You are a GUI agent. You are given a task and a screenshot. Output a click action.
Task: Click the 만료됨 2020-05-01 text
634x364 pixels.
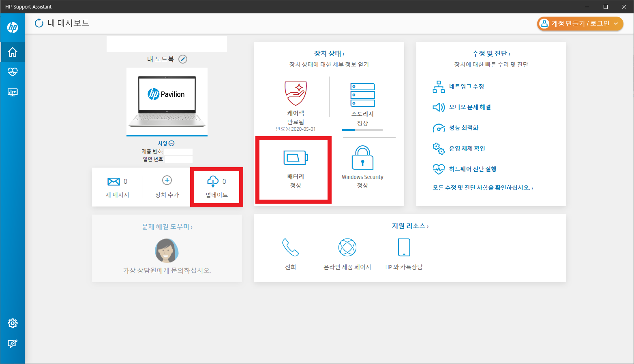[296, 129]
